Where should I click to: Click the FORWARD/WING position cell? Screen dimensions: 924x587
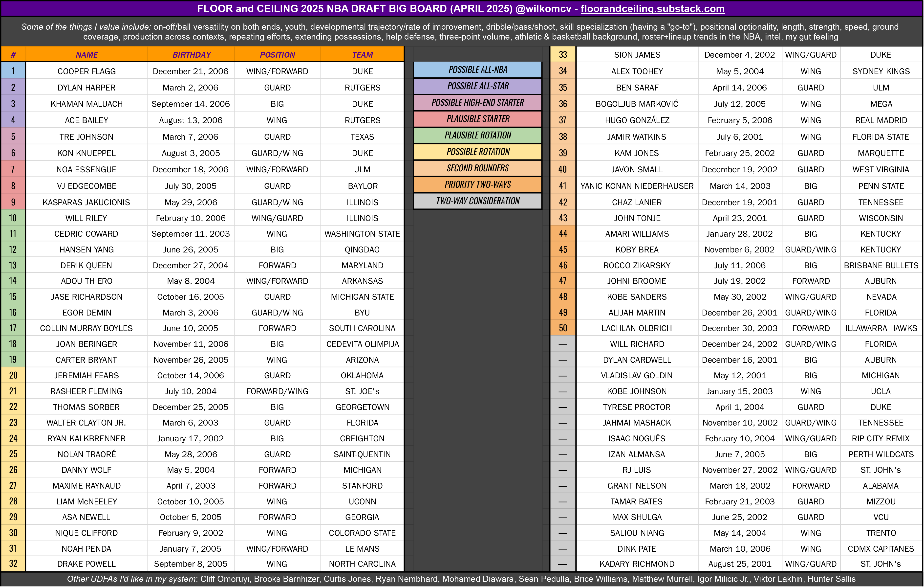pos(277,391)
